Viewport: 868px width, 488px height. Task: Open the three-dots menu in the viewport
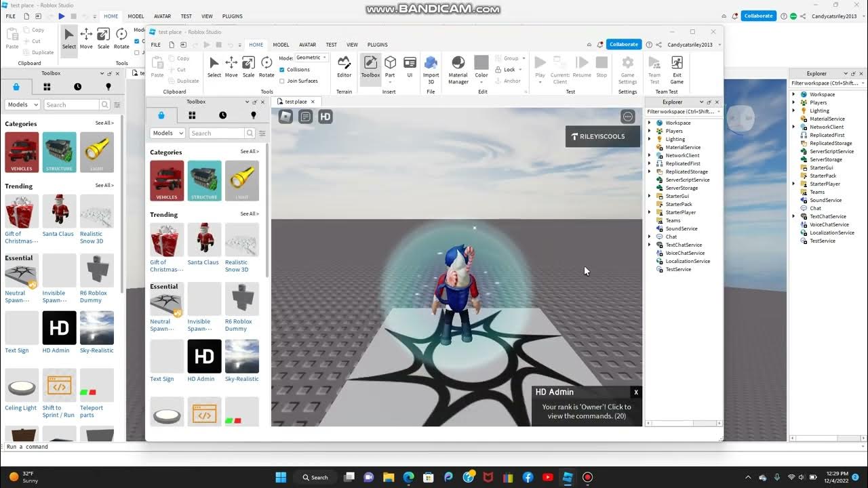point(628,117)
